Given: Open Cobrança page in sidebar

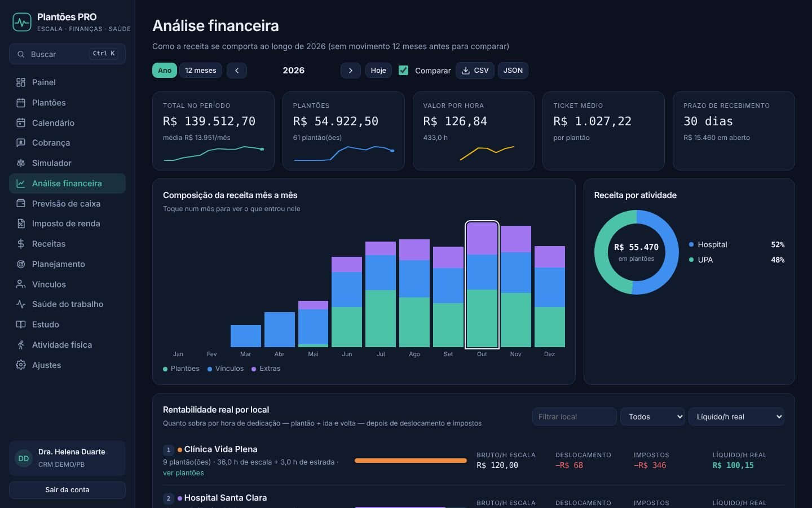Looking at the screenshot, I should click(67, 143).
